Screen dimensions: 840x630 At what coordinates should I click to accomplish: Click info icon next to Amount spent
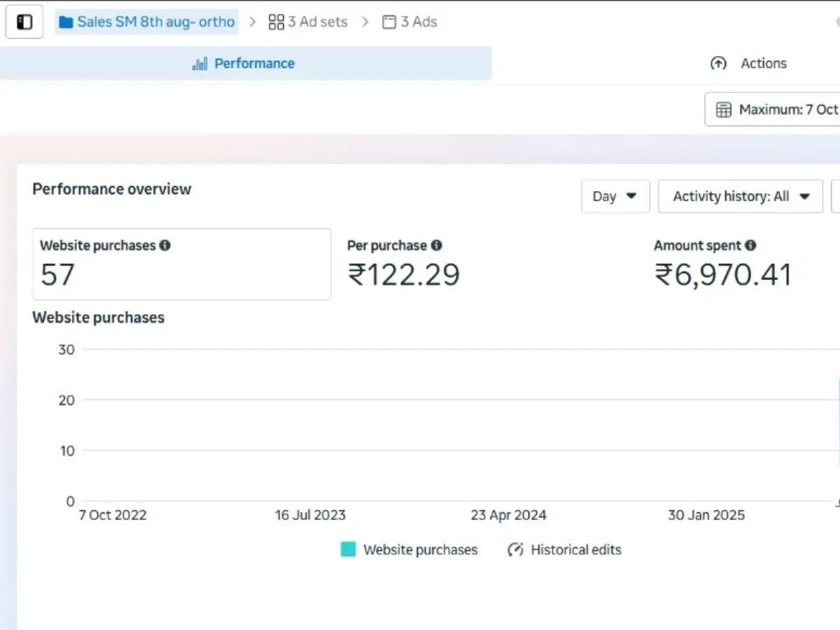[x=750, y=246]
